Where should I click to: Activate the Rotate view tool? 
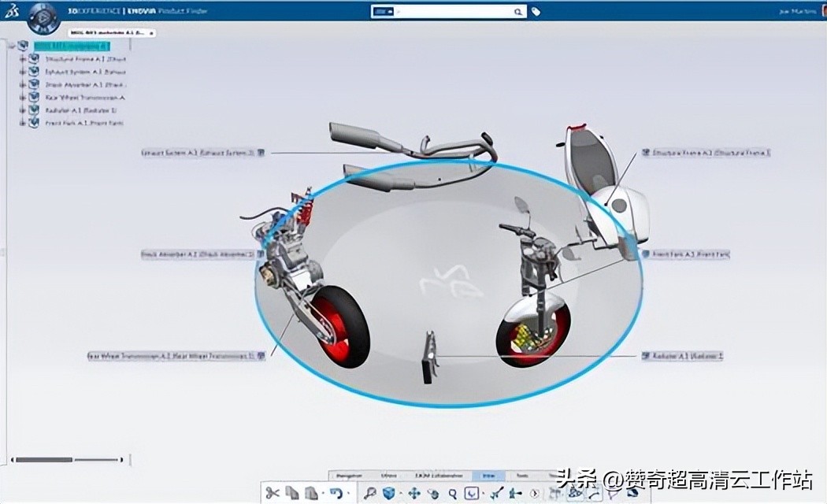coord(432,495)
